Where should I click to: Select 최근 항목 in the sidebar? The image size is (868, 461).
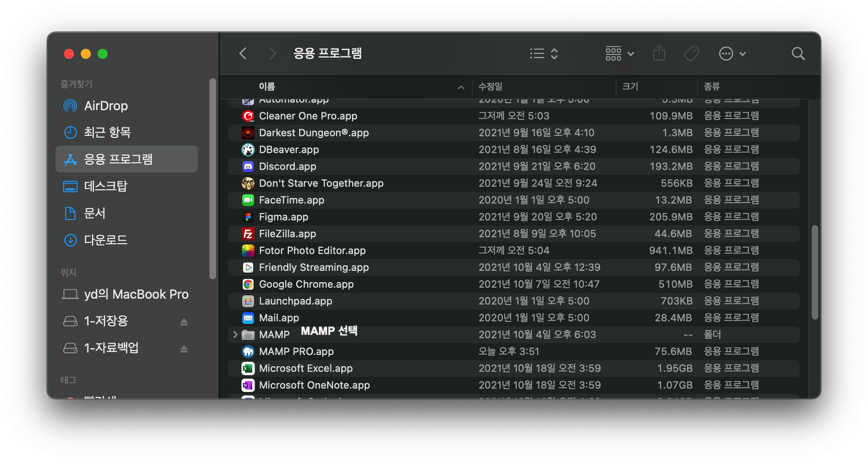click(126, 132)
